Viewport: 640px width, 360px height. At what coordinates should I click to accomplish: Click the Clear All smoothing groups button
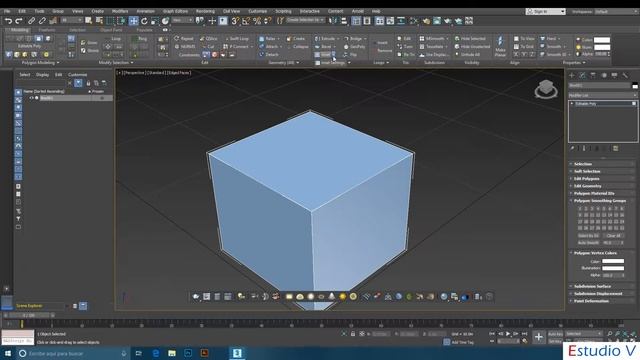pyautogui.click(x=613, y=236)
